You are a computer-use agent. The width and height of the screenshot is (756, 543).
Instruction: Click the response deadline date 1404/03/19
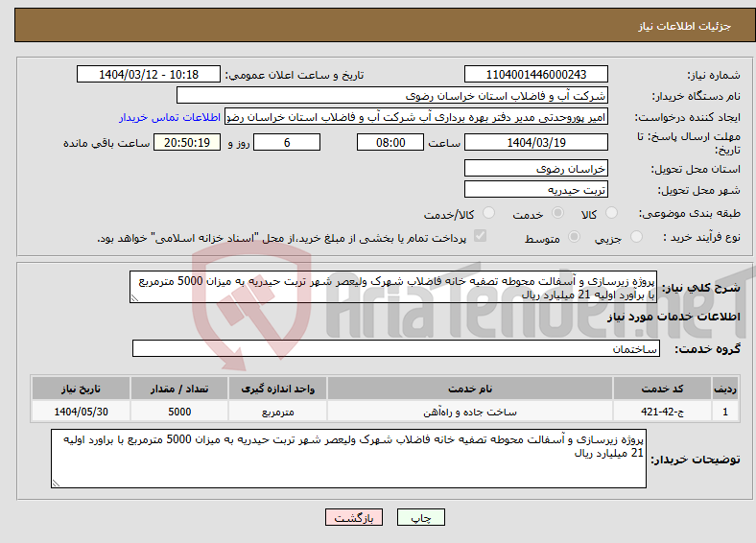[x=535, y=142]
